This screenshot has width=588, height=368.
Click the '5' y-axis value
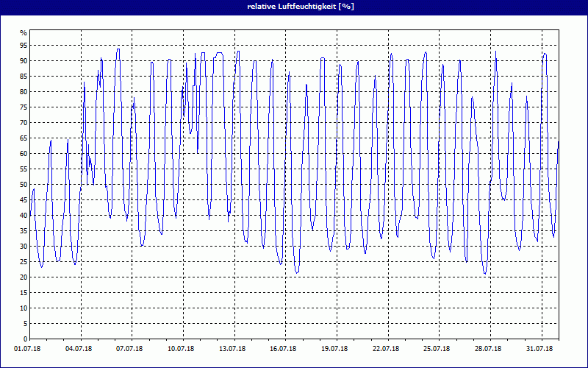(x=26, y=324)
